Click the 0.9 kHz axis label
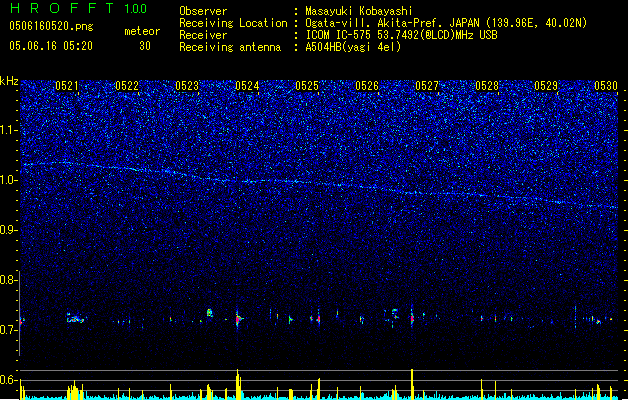629x400 pixels. pos(8,230)
